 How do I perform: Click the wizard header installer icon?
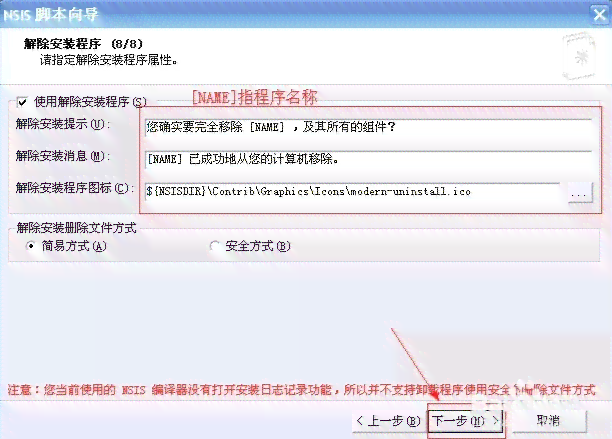tap(580, 57)
